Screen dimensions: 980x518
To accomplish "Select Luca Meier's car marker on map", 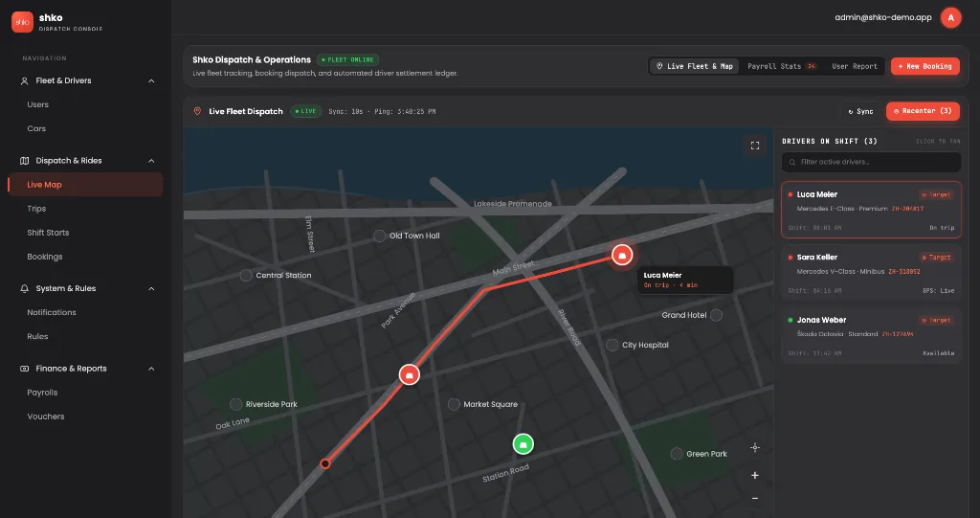I will pos(622,255).
